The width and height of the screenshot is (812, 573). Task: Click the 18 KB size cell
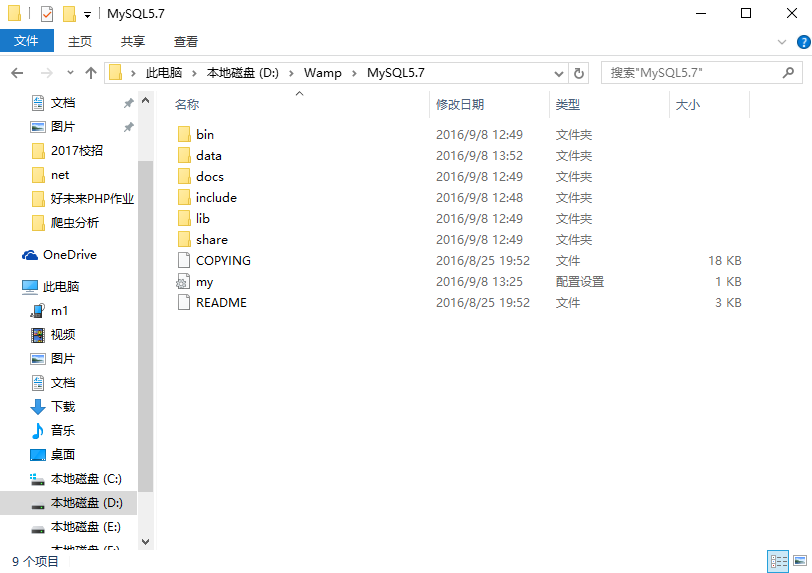(x=724, y=260)
